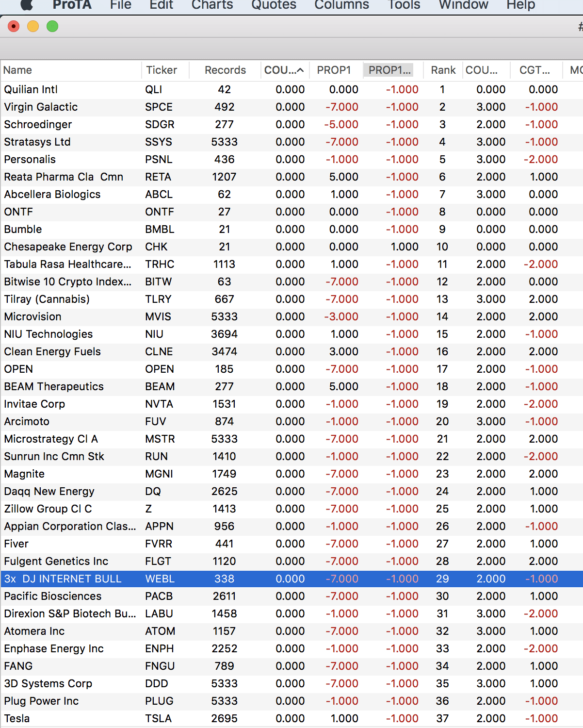
Task: Select the Enphase Energy Inc row
Action: 291,649
